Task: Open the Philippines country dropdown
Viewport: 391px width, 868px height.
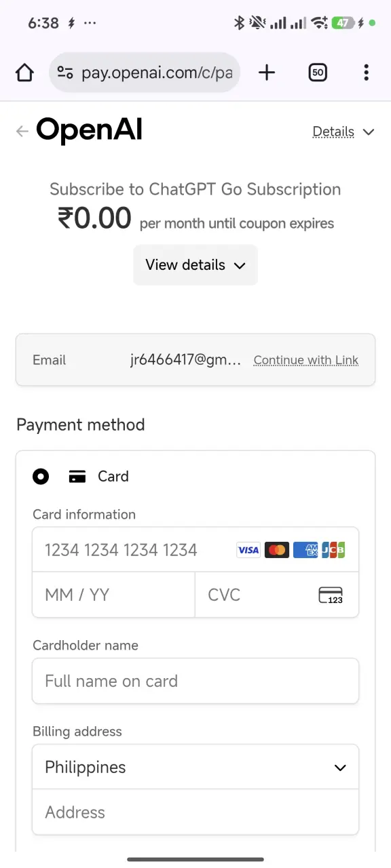Action: tap(195, 767)
